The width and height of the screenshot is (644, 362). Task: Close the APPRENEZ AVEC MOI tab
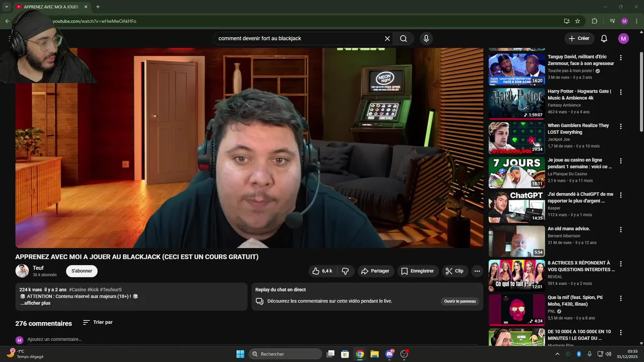point(86,7)
